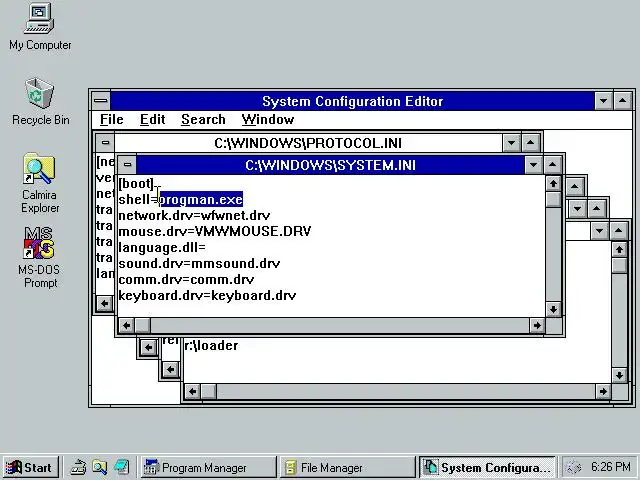This screenshot has width=640, height=480.
Task: Click SYSTEM.INI horizontal scroll right arrow
Action: point(537,325)
